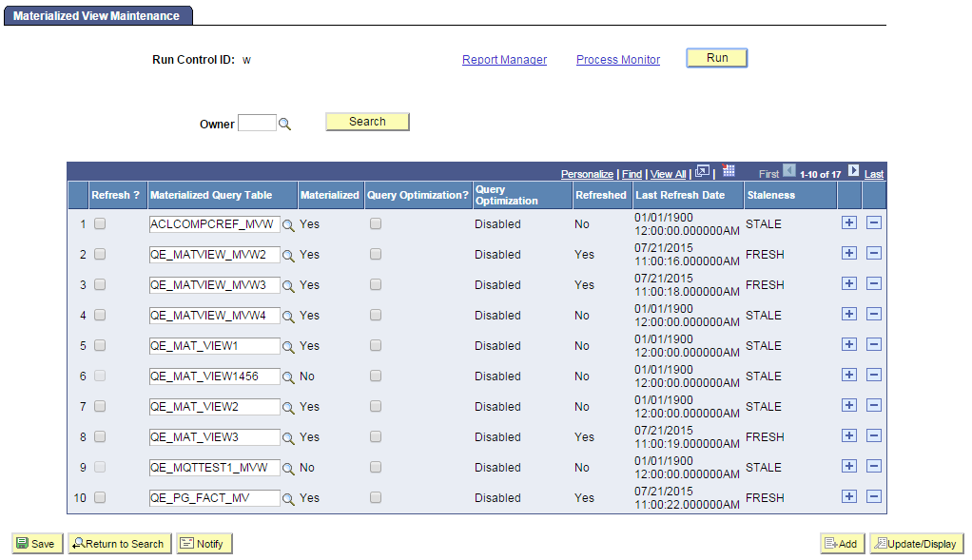
Task: Open lookup for QE_MAT_VIEW3 table
Action: point(288,438)
